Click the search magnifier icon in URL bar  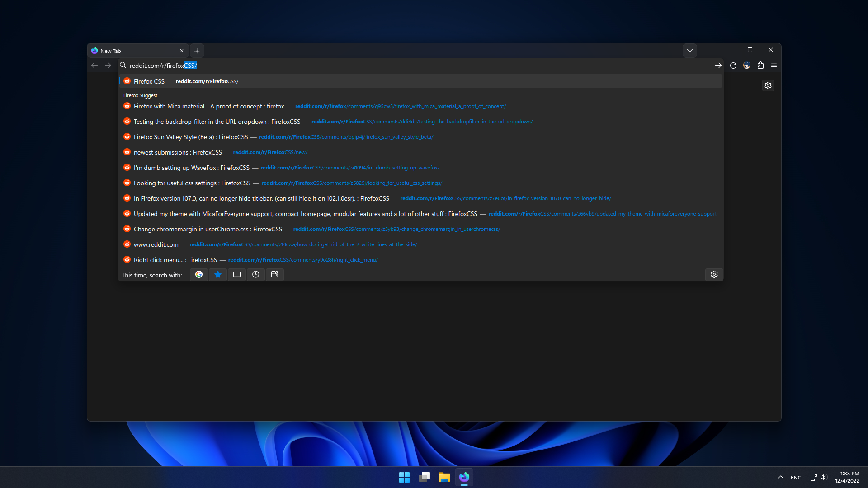tap(123, 66)
